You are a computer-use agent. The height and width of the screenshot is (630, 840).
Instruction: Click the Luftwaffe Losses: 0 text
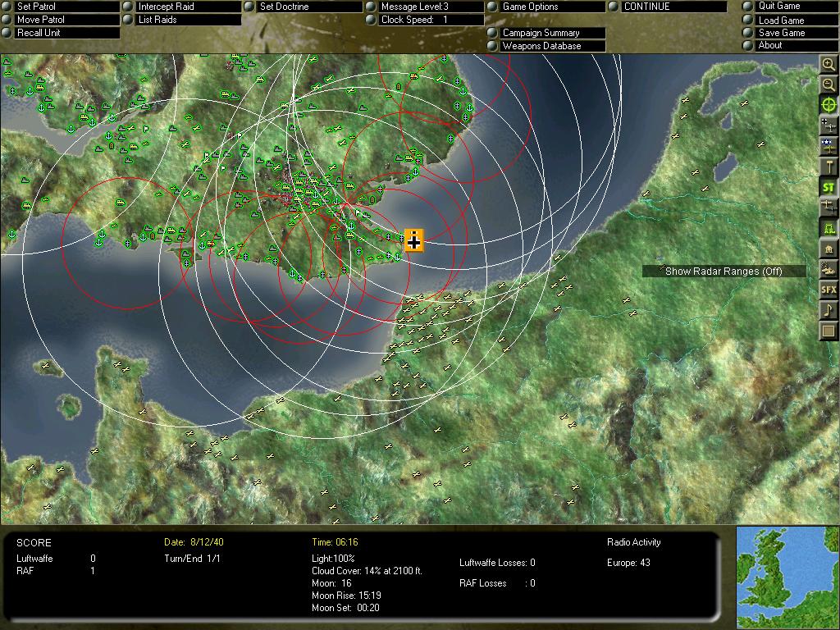497,563
